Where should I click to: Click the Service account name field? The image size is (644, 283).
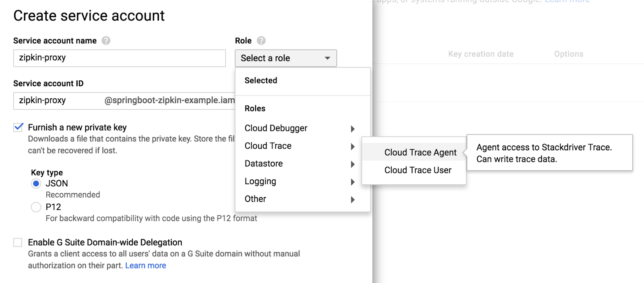[120, 58]
